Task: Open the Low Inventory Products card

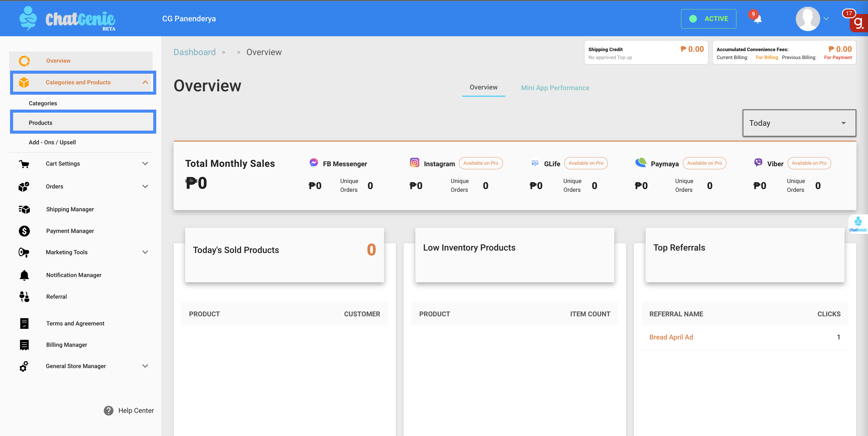Action: (514, 255)
